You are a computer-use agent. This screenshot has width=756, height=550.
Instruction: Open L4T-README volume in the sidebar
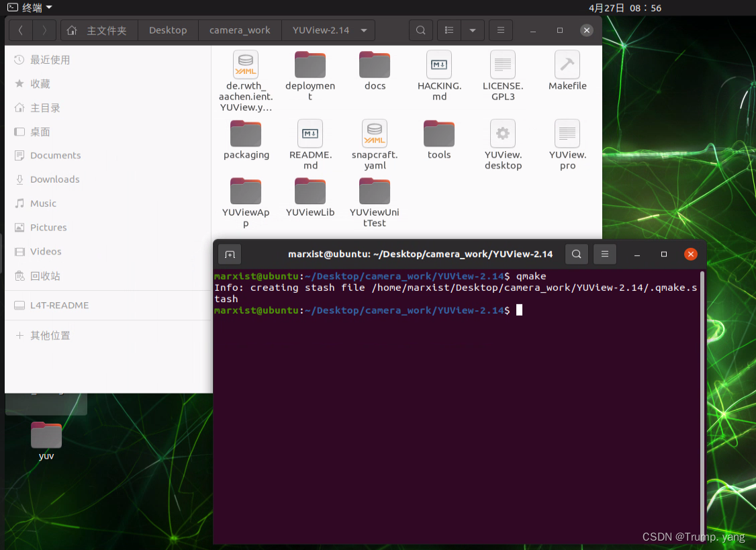pos(108,306)
